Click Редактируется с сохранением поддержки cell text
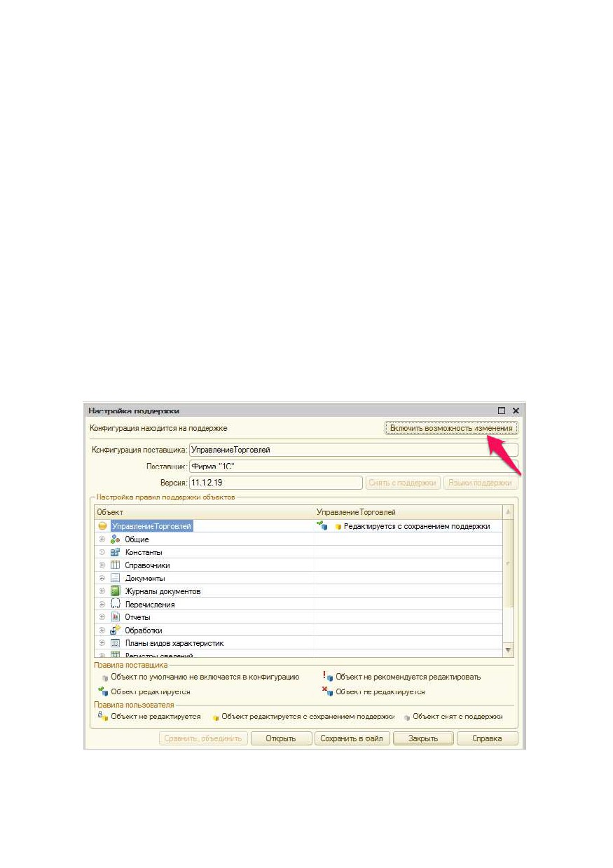Screen dimensions: 613x868 tap(417, 526)
